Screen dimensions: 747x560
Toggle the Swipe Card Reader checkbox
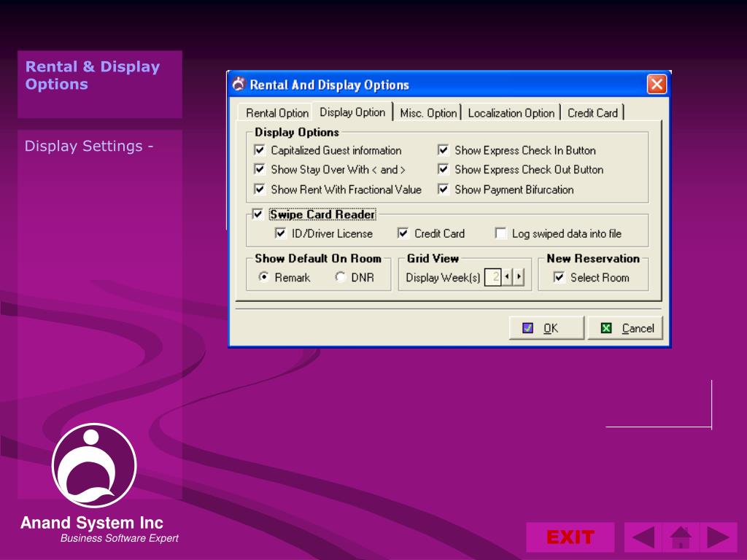click(x=257, y=214)
